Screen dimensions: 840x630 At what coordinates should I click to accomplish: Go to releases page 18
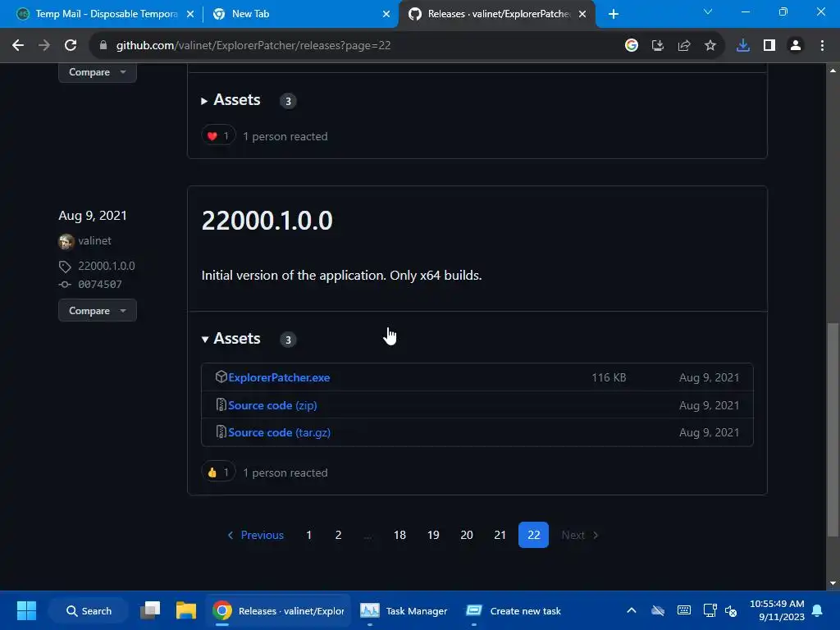point(399,535)
